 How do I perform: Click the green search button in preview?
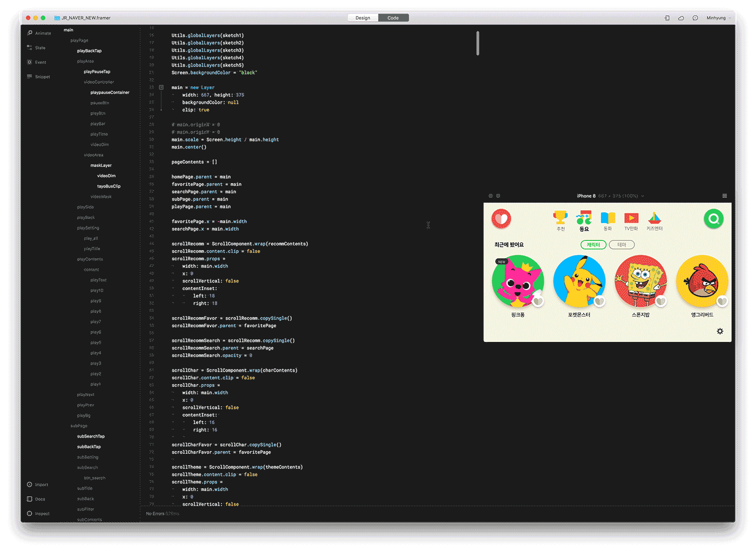713,219
